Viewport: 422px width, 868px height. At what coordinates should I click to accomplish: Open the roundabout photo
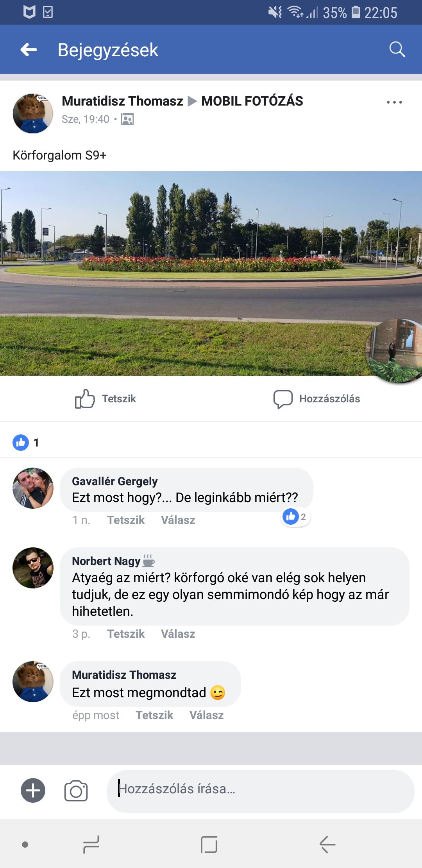(x=211, y=274)
